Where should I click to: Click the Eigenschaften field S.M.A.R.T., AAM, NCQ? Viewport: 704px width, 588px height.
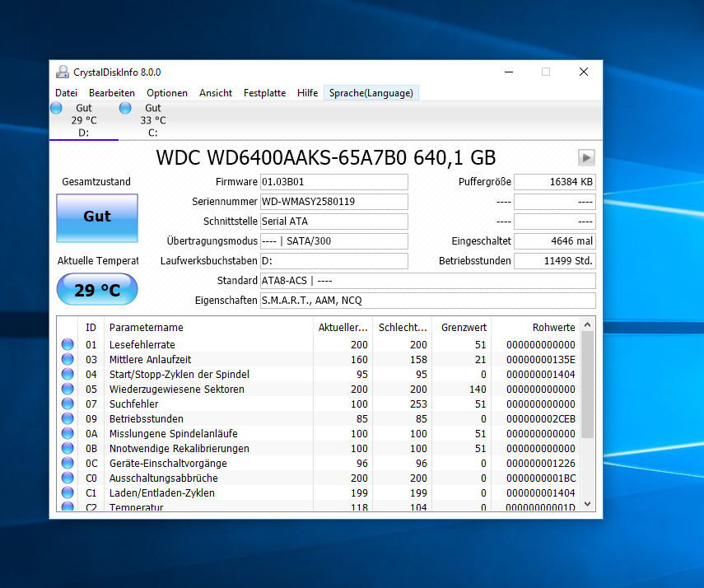[428, 301]
